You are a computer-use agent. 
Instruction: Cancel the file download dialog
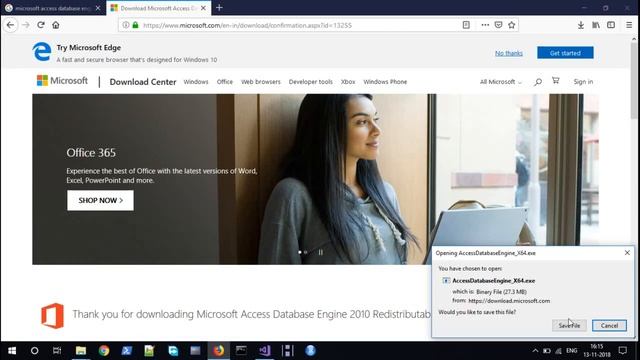click(x=609, y=325)
